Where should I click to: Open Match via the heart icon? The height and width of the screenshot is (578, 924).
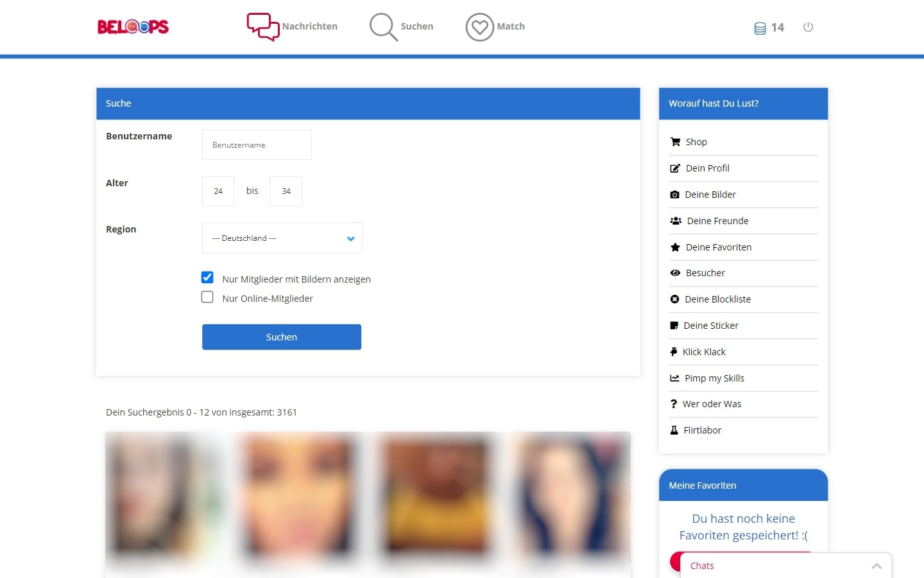click(x=479, y=26)
